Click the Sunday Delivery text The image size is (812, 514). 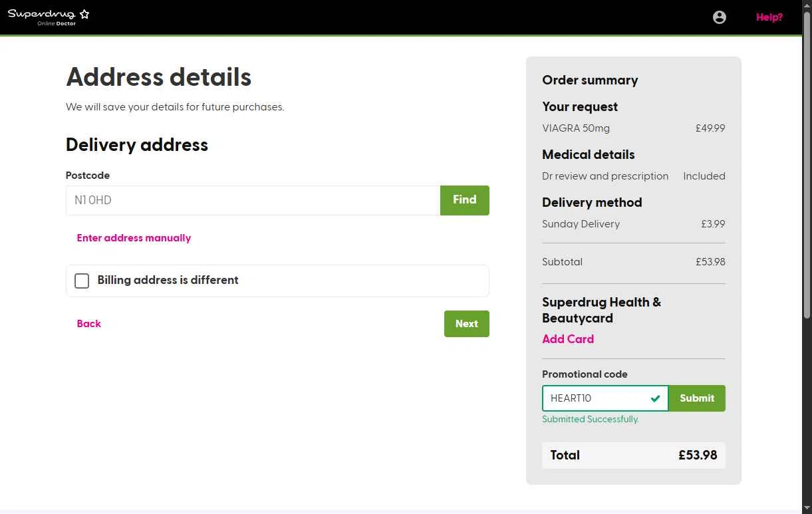pyautogui.click(x=581, y=224)
